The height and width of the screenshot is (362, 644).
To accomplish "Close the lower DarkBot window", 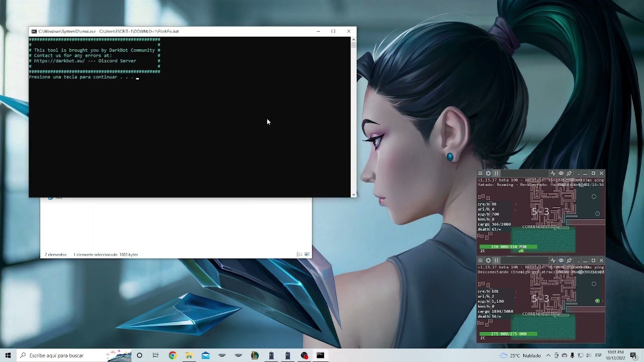I will click(601, 260).
